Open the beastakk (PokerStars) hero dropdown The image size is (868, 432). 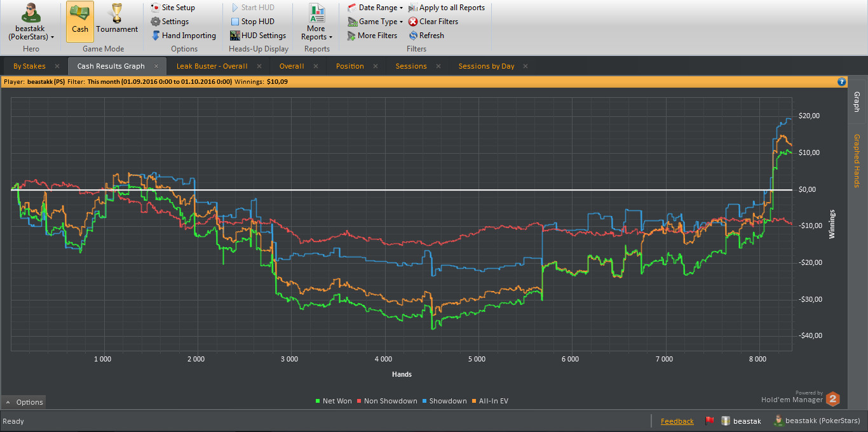[31, 22]
